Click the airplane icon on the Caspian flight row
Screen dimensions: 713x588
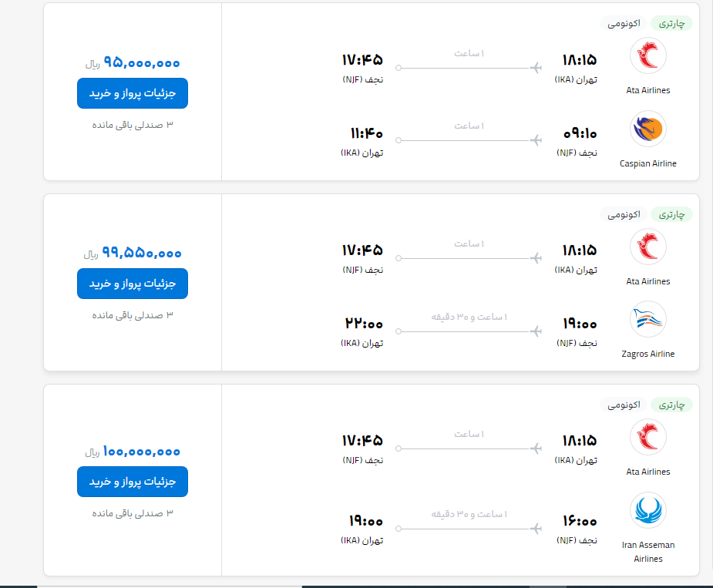(536, 140)
